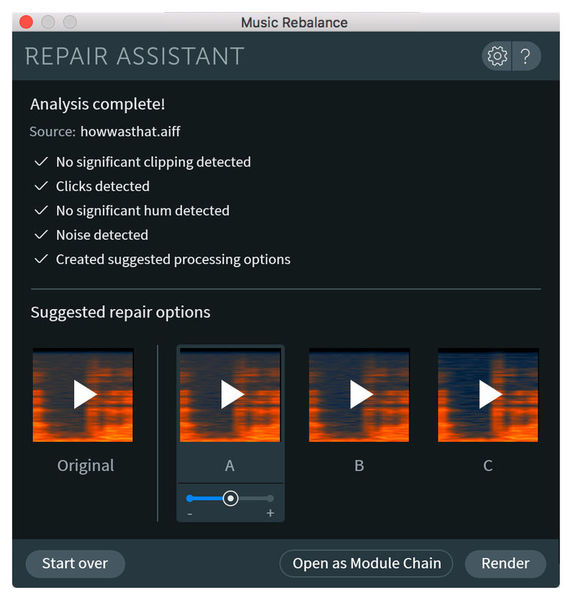Image resolution: width=572 pixels, height=600 pixels.
Task: Click the Noise detected checkmark item
Action: [91, 235]
